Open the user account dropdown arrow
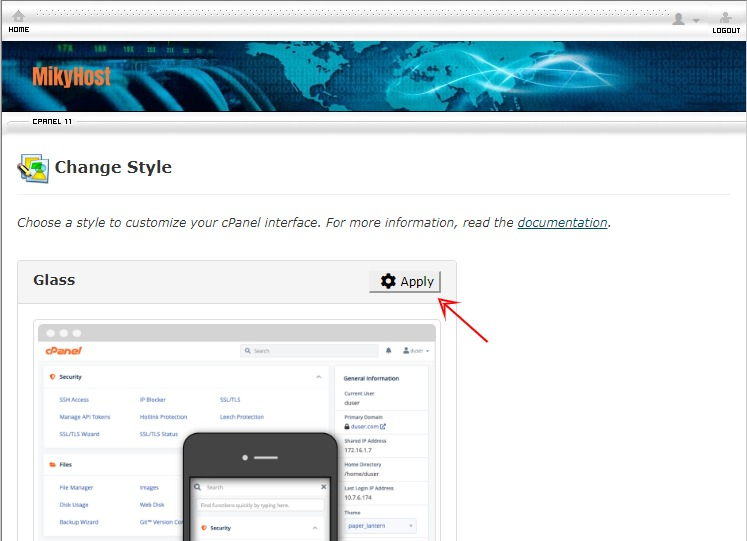The width and height of the screenshot is (747, 541). point(696,20)
